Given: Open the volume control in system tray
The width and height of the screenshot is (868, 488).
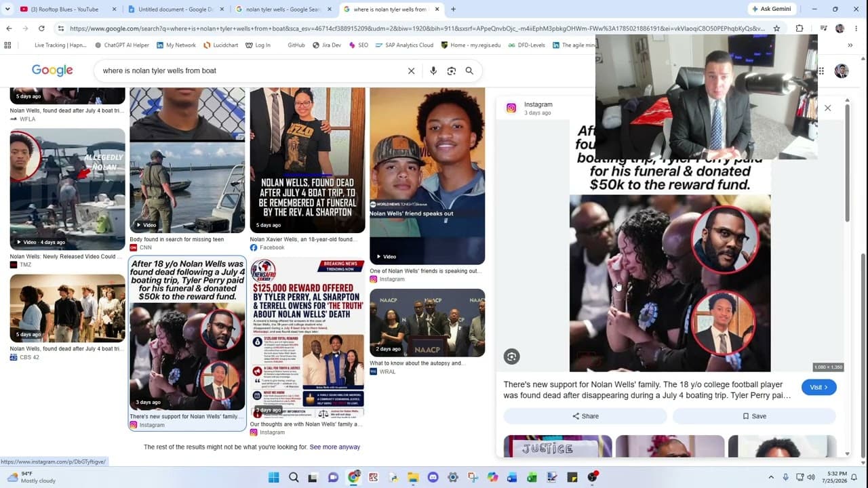Looking at the screenshot, I should tap(811, 477).
